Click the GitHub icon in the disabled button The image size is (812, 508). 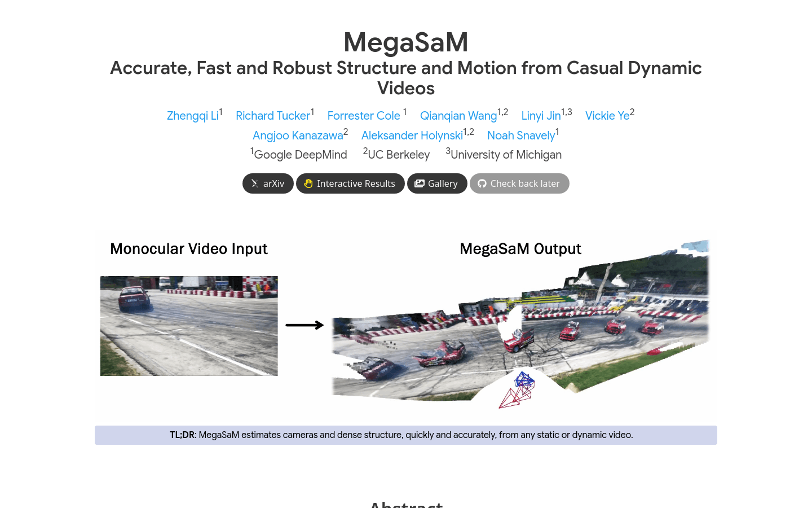(482, 183)
